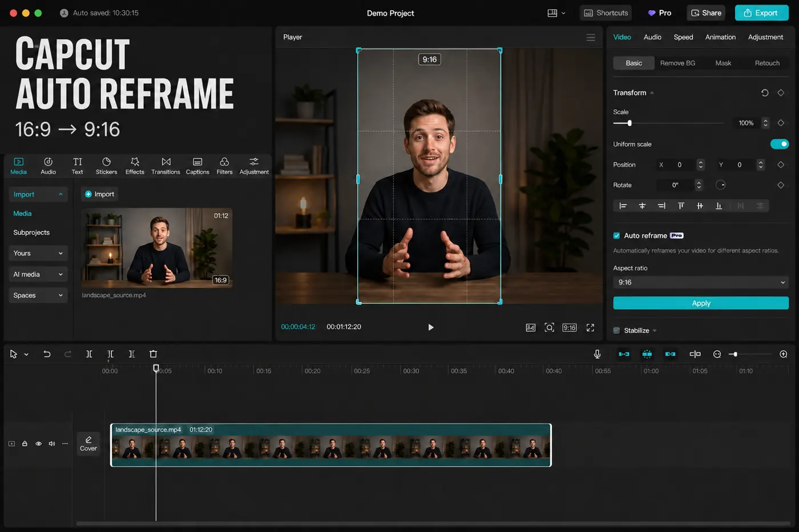
Task: Click the player zoom magnifier icon
Action: click(x=549, y=327)
